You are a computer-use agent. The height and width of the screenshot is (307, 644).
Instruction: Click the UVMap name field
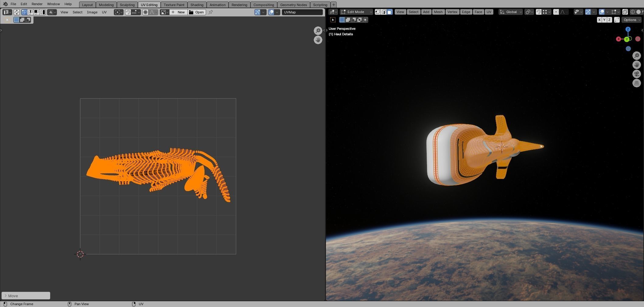tap(302, 12)
